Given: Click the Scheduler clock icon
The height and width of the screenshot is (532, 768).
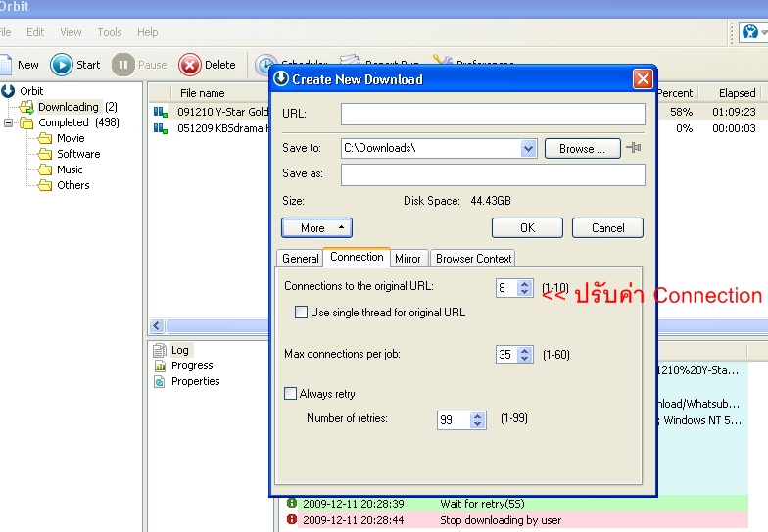Looking at the screenshot, I should click(263, 66).
